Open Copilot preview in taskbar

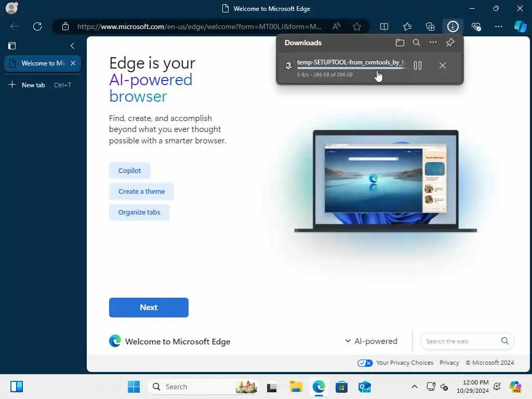point(515,387)
